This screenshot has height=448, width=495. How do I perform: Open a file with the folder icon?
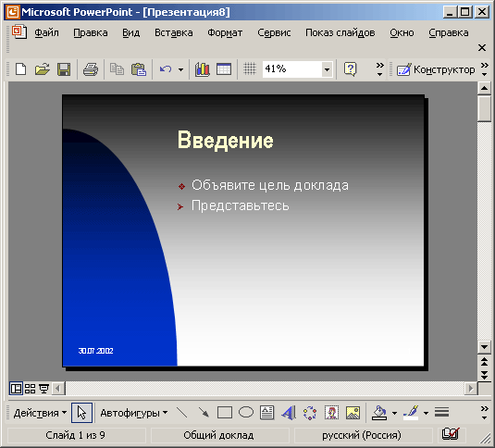43,69
